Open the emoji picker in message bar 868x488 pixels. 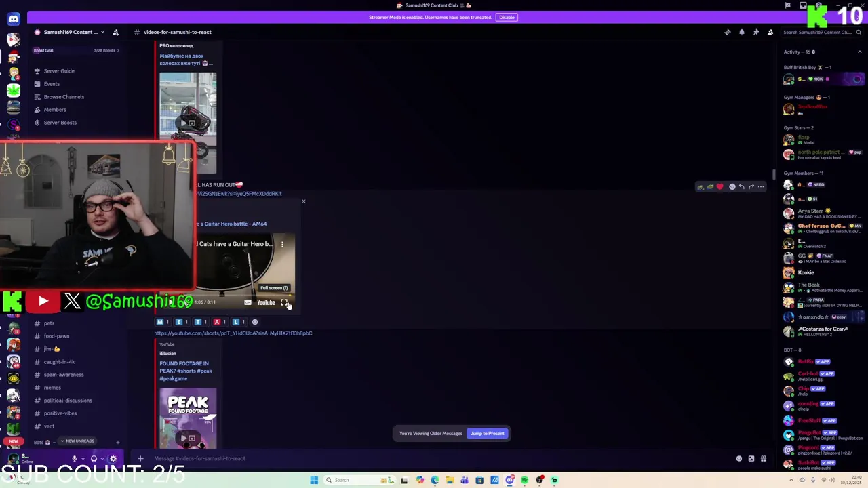(x=739, y=459)
